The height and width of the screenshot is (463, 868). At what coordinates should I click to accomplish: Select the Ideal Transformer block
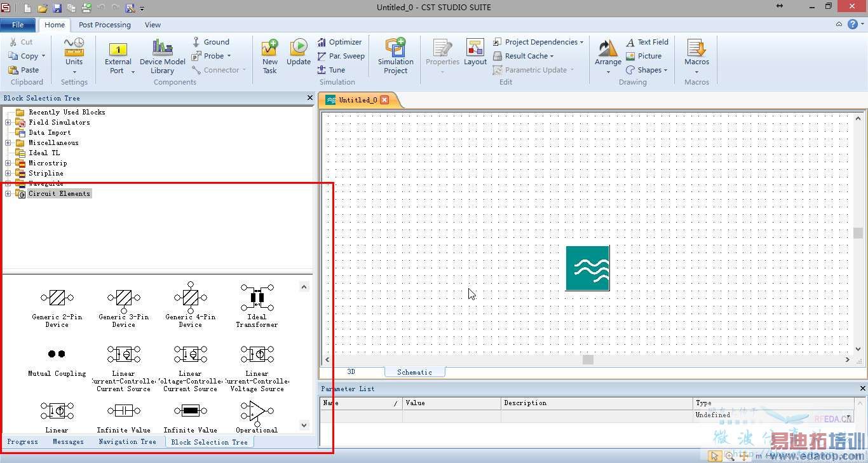pos(257,306)
